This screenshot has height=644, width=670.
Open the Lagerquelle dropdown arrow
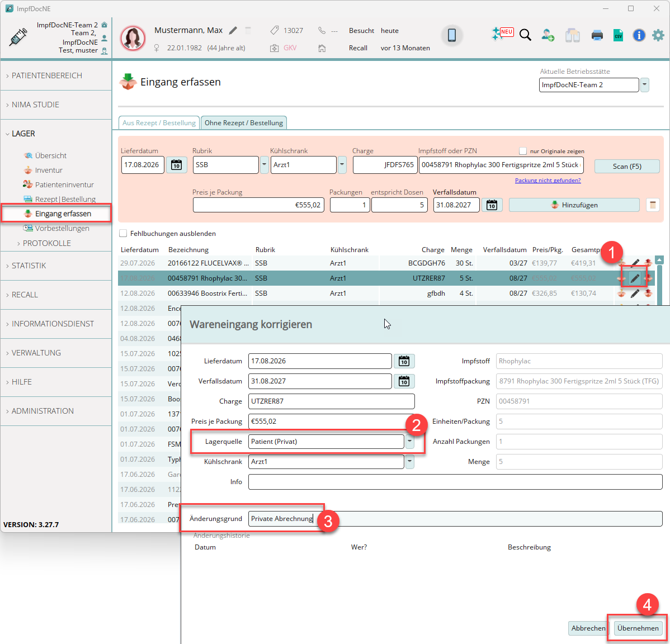(x=409, y=441)
